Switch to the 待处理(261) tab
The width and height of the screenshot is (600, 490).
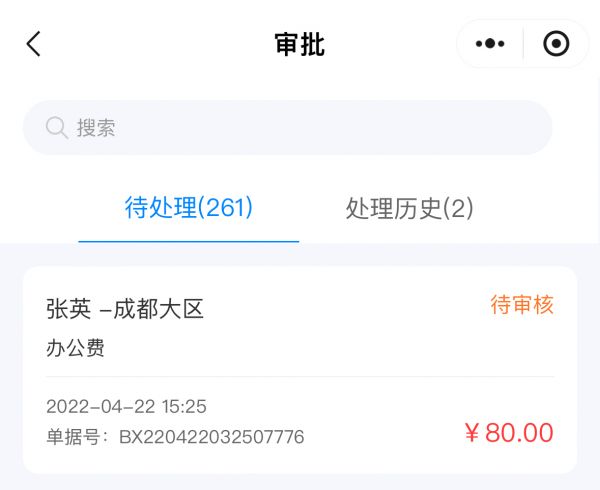[189, 208]
